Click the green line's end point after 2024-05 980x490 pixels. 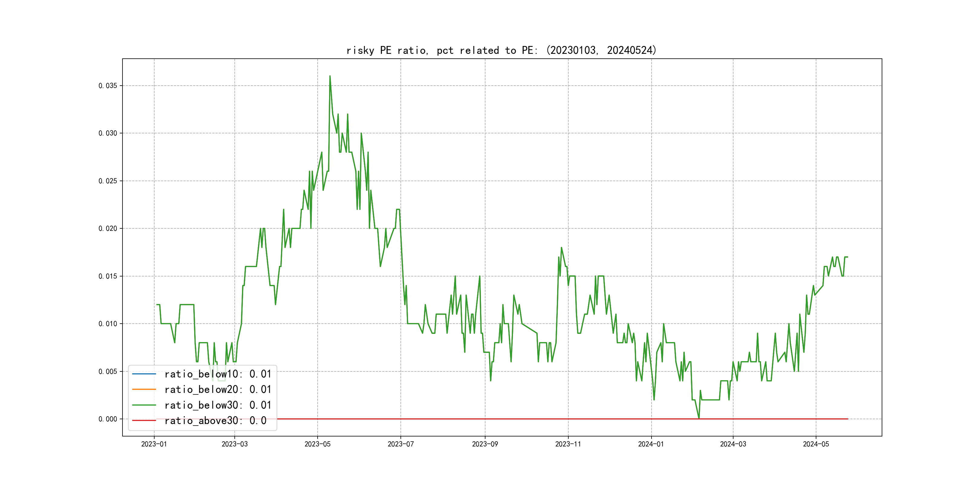(x=847, y=257)
